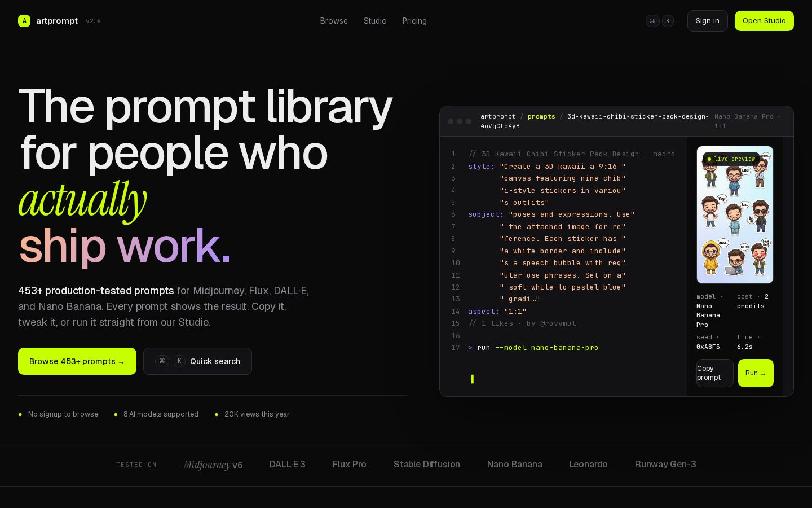The width and height of the screenshot is (812, 508).
Task: Click 8 AI models supported text
Action: click(x=161, y=414)
